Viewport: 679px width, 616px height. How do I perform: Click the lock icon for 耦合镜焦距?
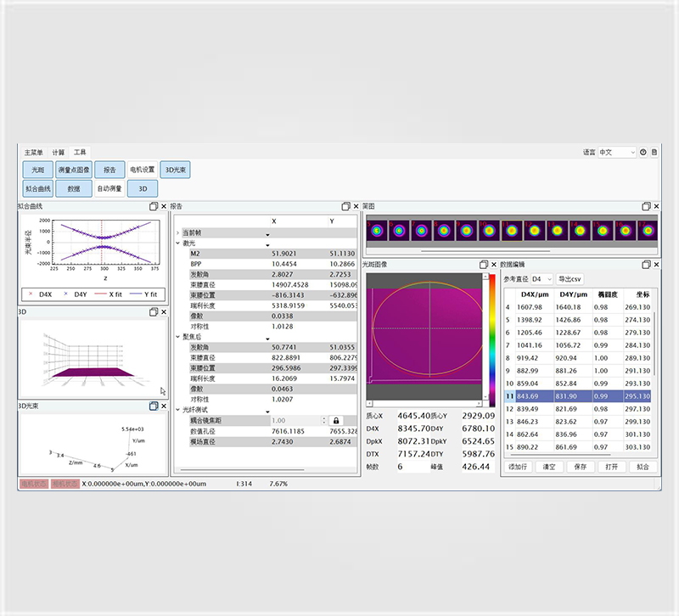(335, 420)
